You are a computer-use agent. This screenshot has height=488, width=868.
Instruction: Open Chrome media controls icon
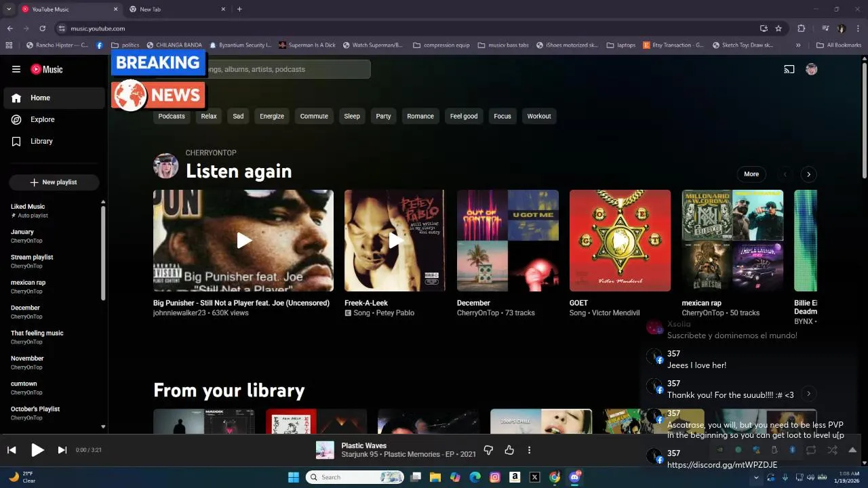825,28
